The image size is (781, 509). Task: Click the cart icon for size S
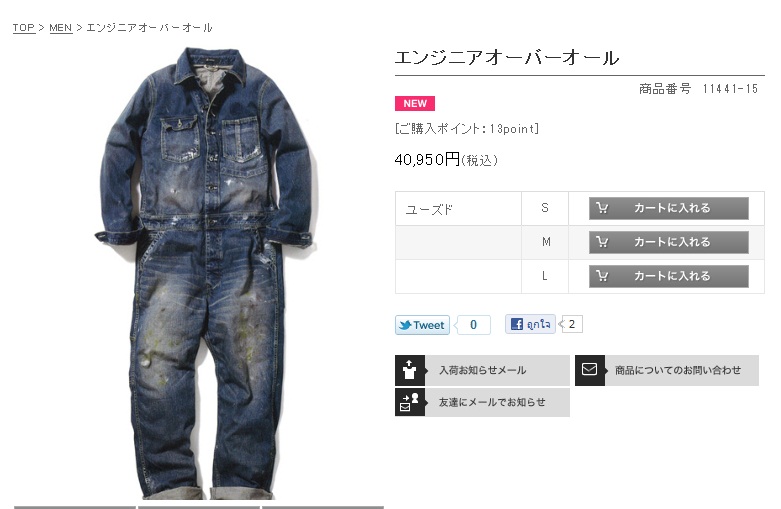coord(602,208)
